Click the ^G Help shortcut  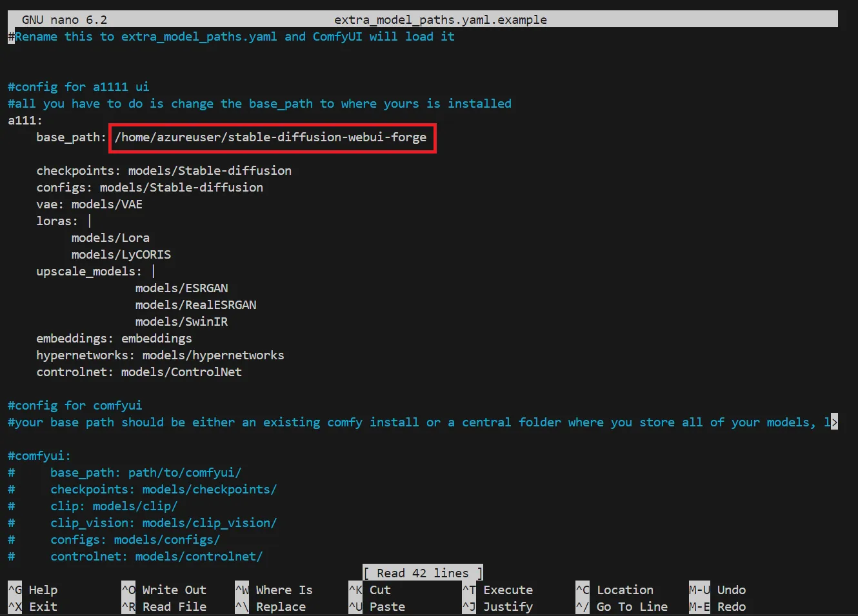[x=33, y=590]
